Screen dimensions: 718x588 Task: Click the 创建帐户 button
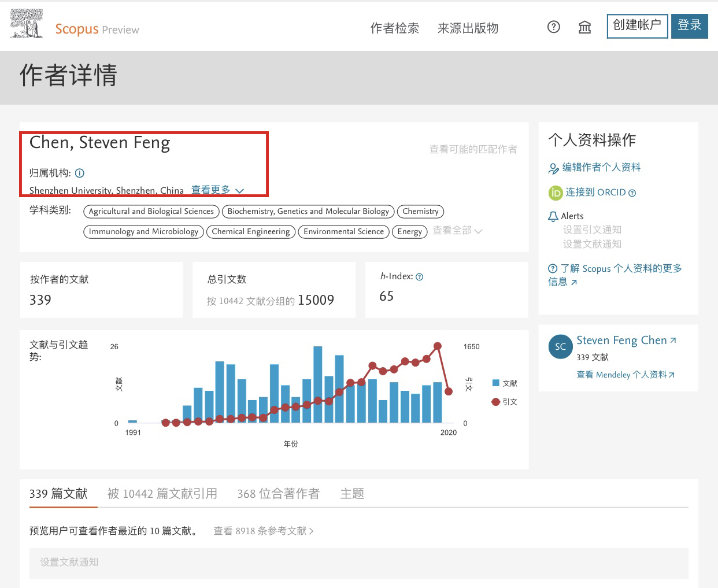tap(637, 26)
